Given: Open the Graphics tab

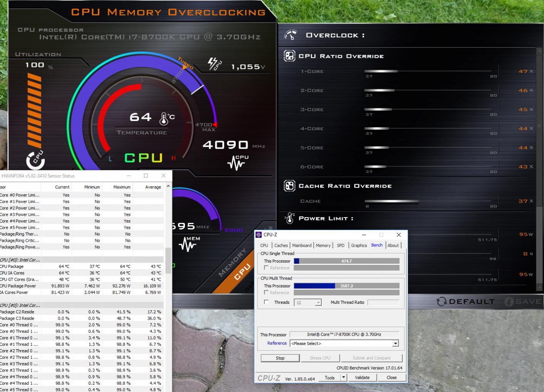Looking at the screenshot, I should [359, 245].
